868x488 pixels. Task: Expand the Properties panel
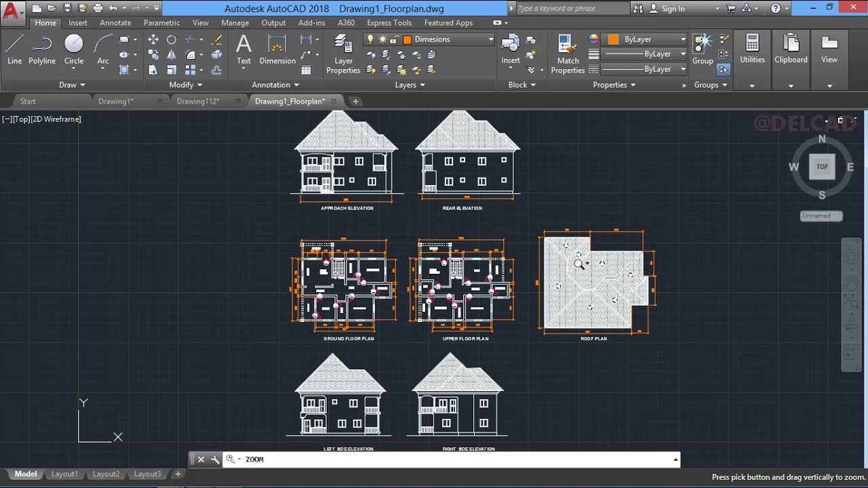614,85
